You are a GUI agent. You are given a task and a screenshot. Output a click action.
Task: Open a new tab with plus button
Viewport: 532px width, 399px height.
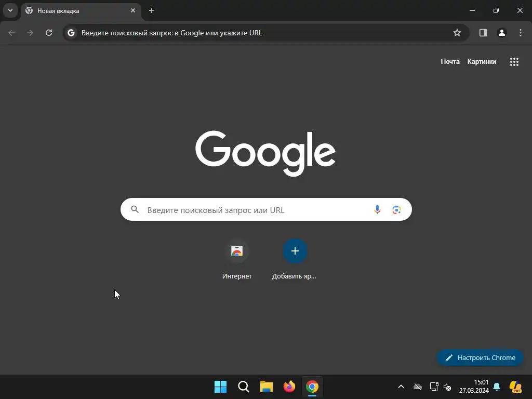pos(152,10)
